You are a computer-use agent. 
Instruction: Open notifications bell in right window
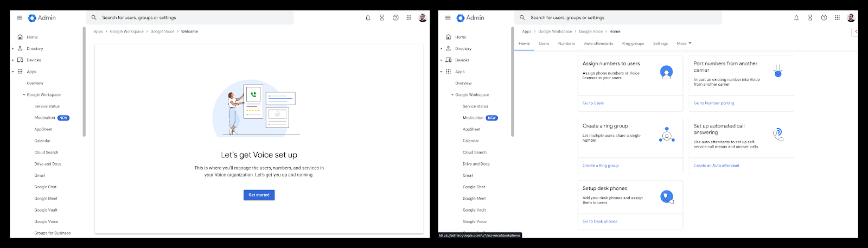796,18
